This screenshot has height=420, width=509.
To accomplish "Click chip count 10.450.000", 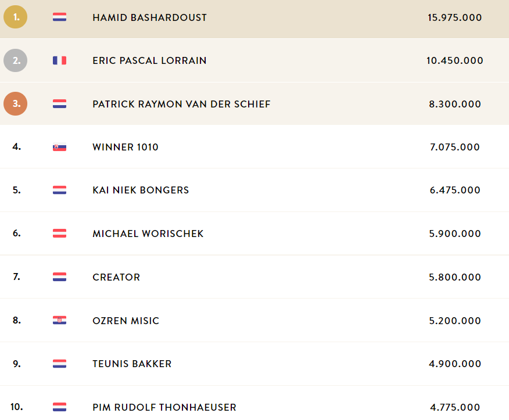I will pyautogui.click(x=454, y=60).
